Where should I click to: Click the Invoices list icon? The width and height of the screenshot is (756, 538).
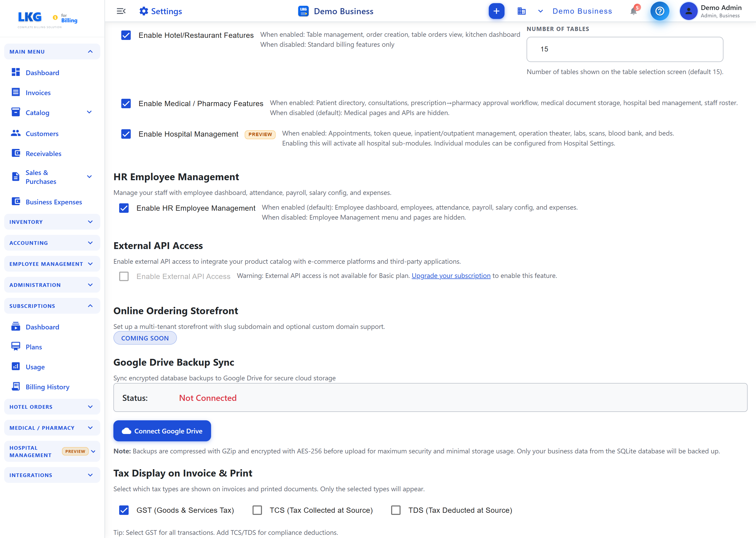click(15, 92)
